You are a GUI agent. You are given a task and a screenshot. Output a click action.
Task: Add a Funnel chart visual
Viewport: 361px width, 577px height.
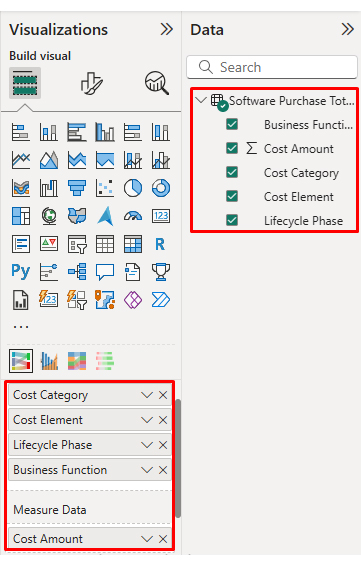click(x=77, y=188)
